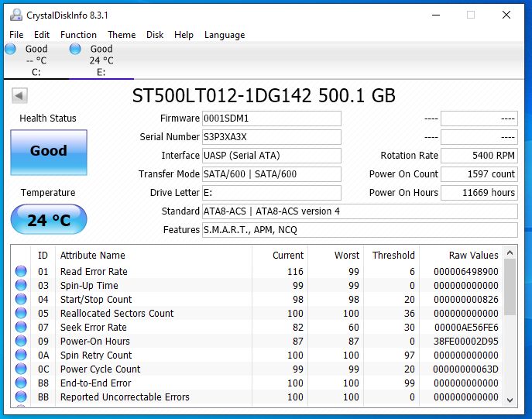Click the status orb for Spin-Up Time
This screenshot has height=419, width=532.
point(21,286)
